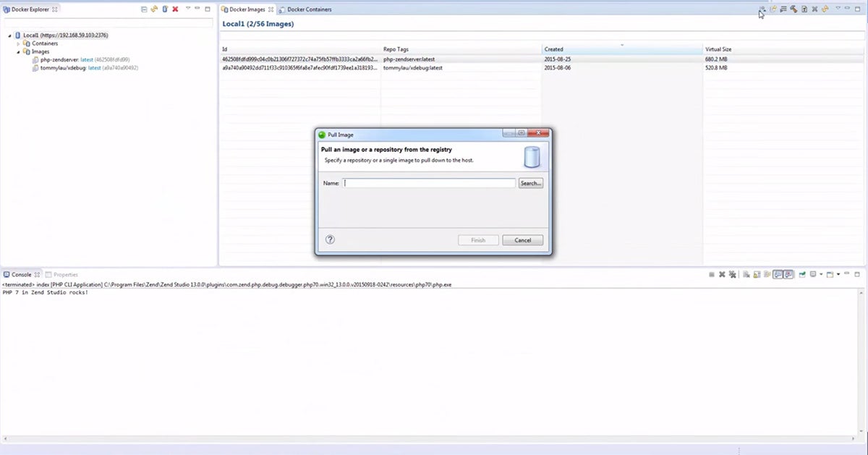Select the php-zendserver image in the tree
This screenshot has width=868, height=455.
click(x=59, y=59)
